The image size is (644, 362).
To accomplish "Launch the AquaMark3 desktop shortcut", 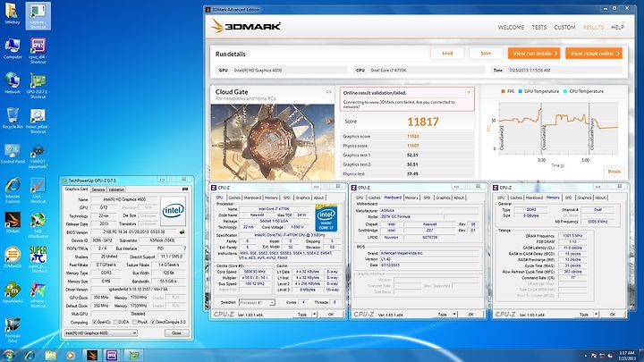I will tap(13, 292).
